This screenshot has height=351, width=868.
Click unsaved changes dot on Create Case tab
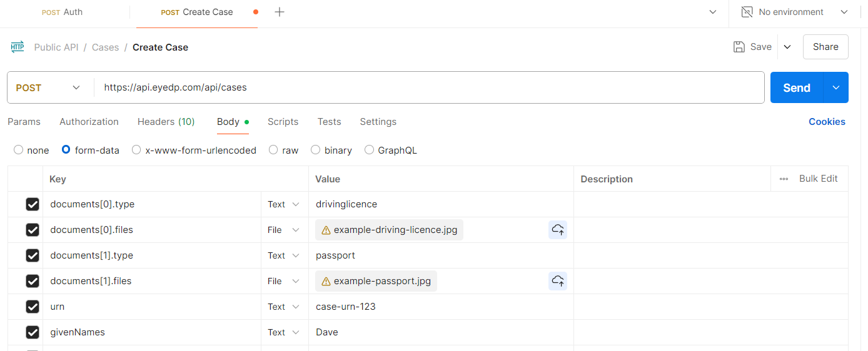[256, 12]
